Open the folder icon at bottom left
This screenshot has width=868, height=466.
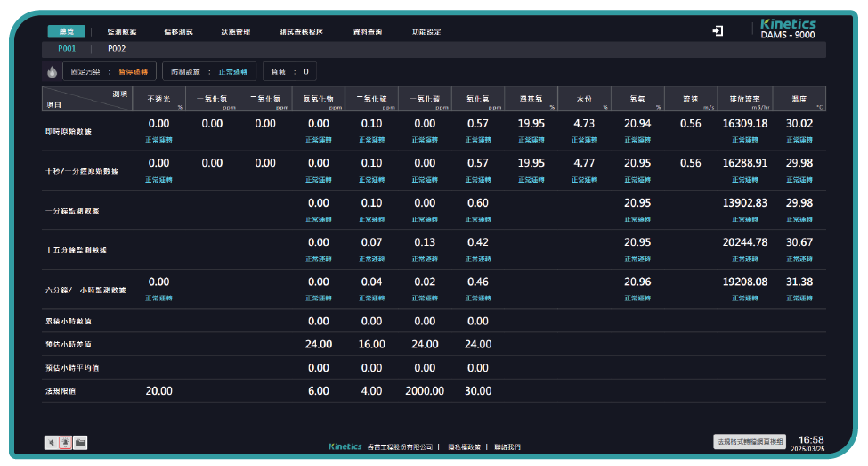pyautogui.click(x=80, y=442)
